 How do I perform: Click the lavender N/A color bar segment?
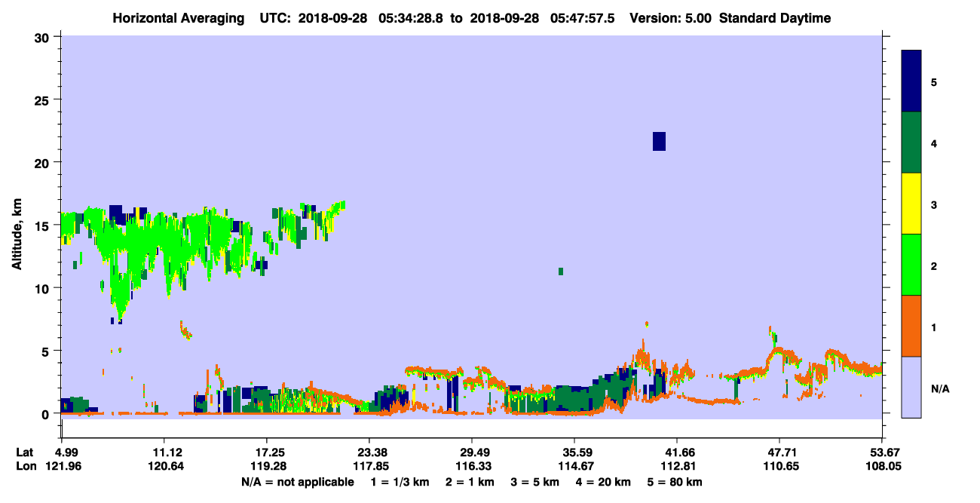click(x=911, y=387)
